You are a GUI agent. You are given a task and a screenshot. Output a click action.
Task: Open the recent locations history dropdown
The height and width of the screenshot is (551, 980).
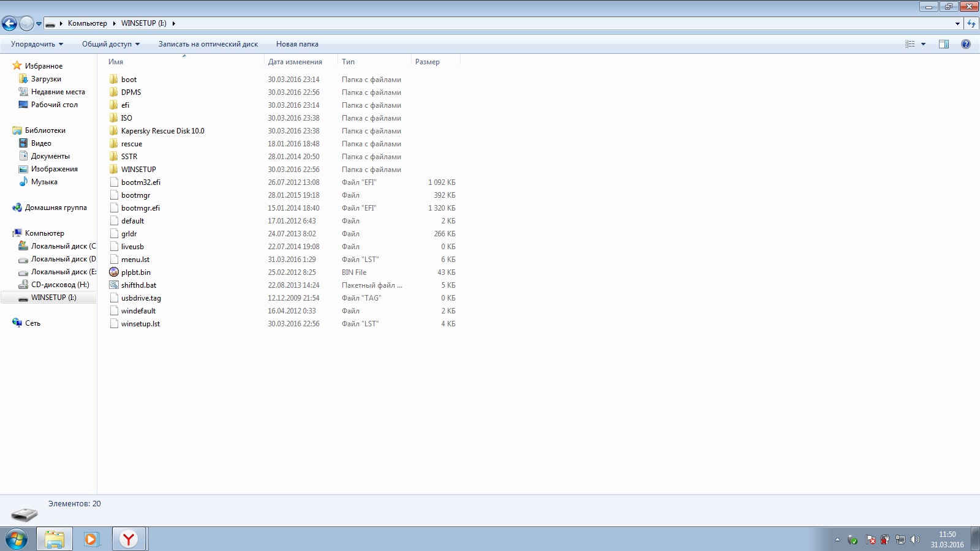tap(39, 24)
